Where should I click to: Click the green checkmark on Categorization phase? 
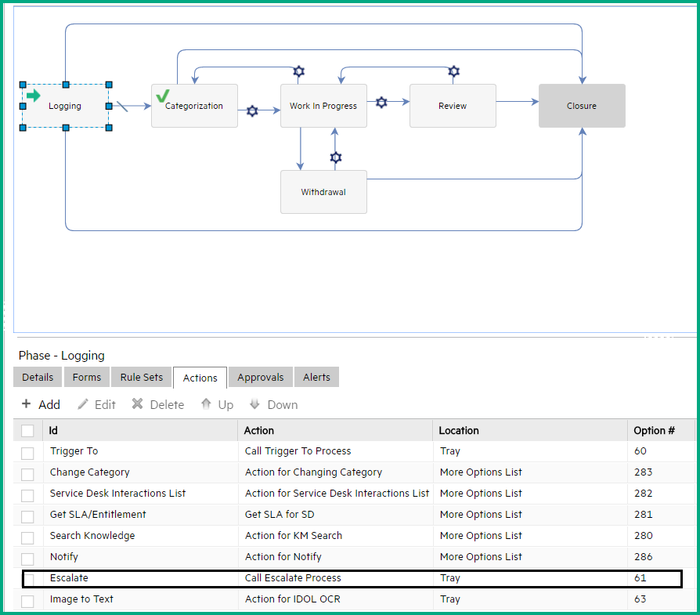(x=163, y=96)
